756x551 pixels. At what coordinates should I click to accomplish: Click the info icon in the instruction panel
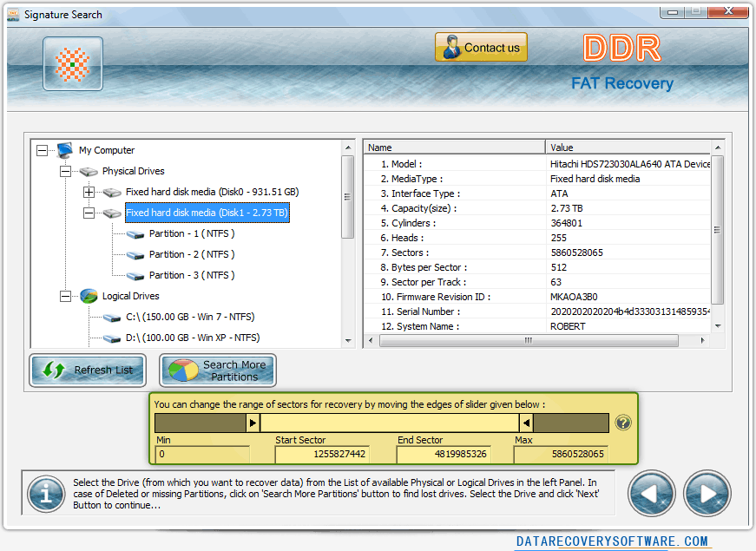pyautogui.click(x=45, y=493)
